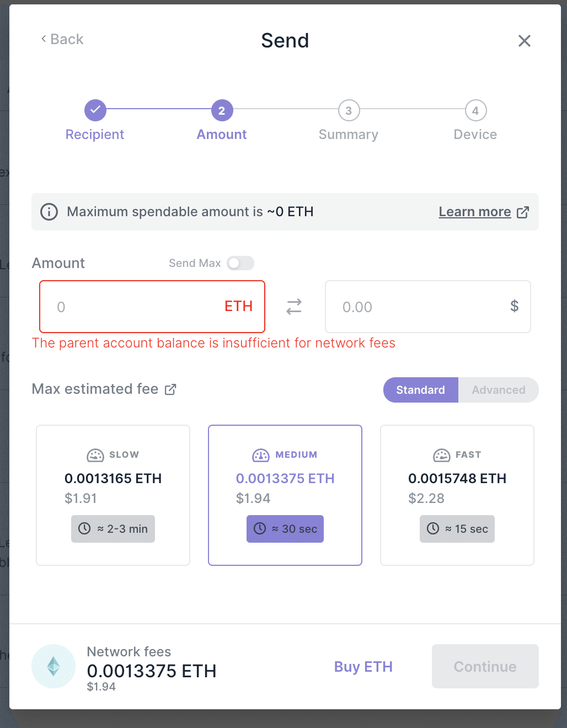The image size is (567, 728).
Task: Click the currency swap arrows between amount fields
Action: tap(295, 307)
